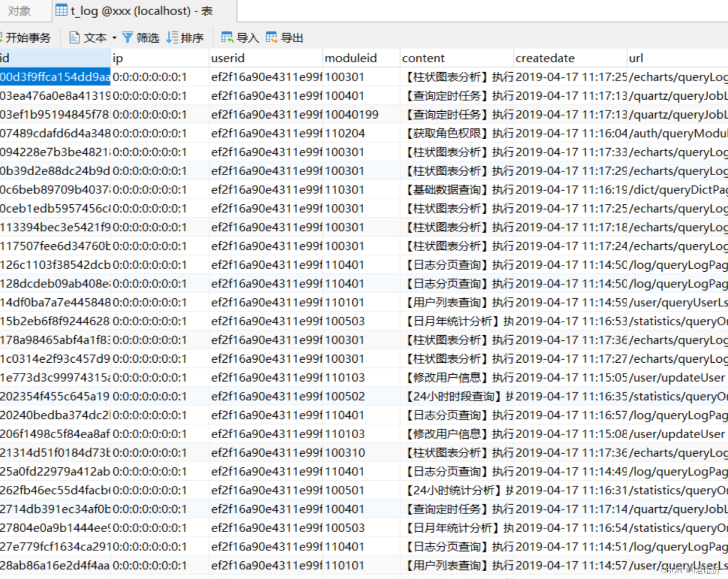Select id cell 14df0ba7a7e445848
728x579 pixels.
55,302
